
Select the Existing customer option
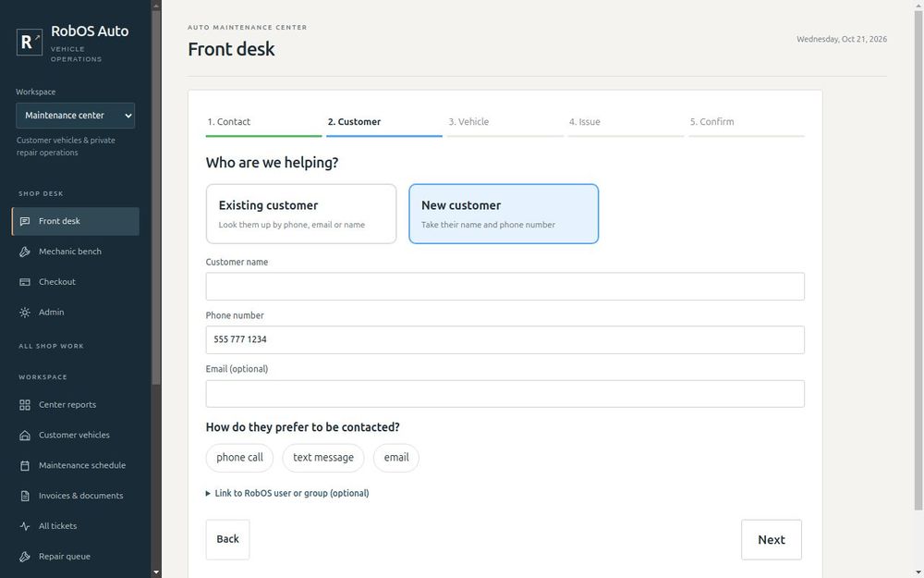tap(301, 214)
